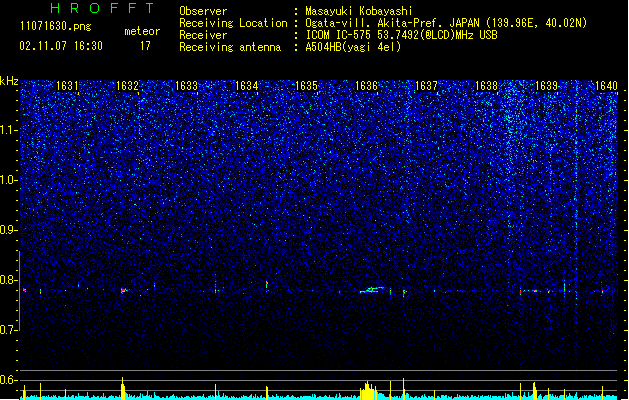Click the HROFFT title text
This screenshot has height=400, width=629.
103,8
